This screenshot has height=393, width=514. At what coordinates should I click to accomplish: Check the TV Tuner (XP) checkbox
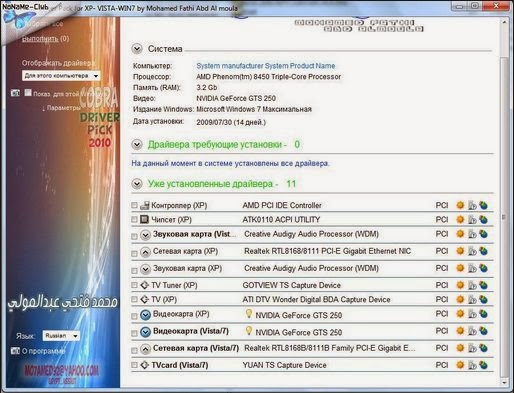(x=134, y=285)
